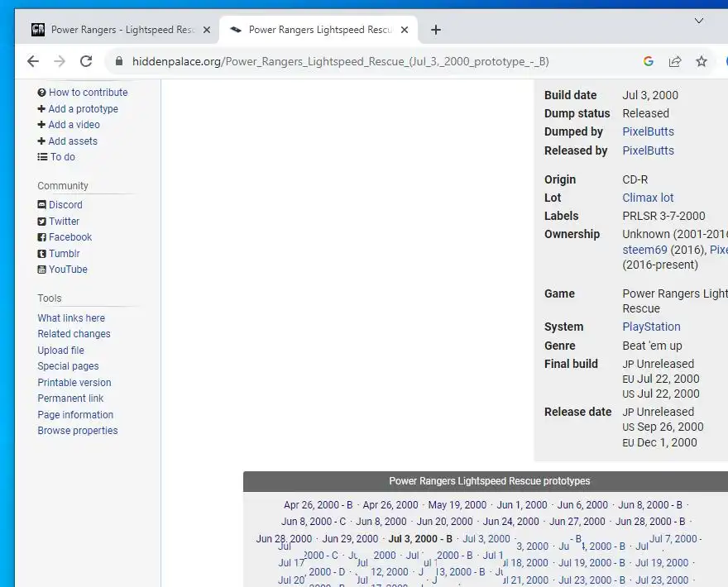Open Printable version
The image size is (728, 587).
coord(74,382)
